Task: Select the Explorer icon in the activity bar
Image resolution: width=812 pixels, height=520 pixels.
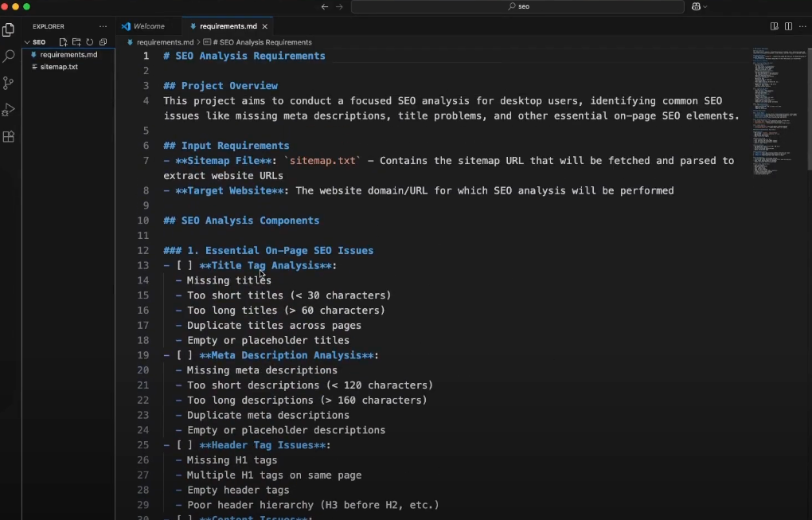Action: coord(9,29)
